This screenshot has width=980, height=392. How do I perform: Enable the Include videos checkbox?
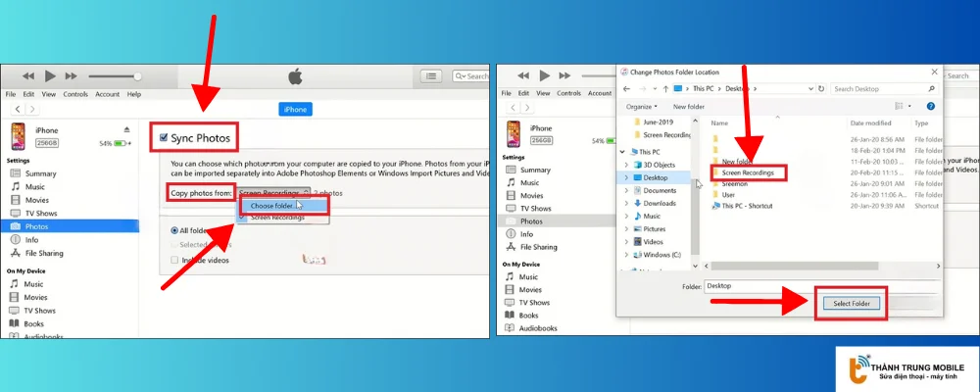(x=175, y=260)
